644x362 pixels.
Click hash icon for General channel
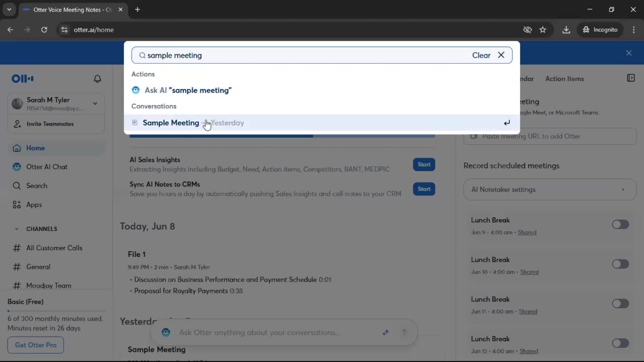click(x=17, y=267)
